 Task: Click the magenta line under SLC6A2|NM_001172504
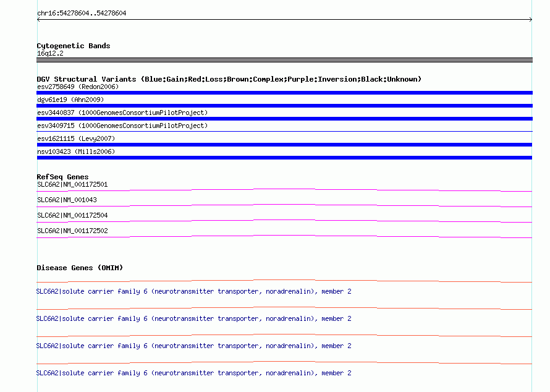click(x=284, y=221)
